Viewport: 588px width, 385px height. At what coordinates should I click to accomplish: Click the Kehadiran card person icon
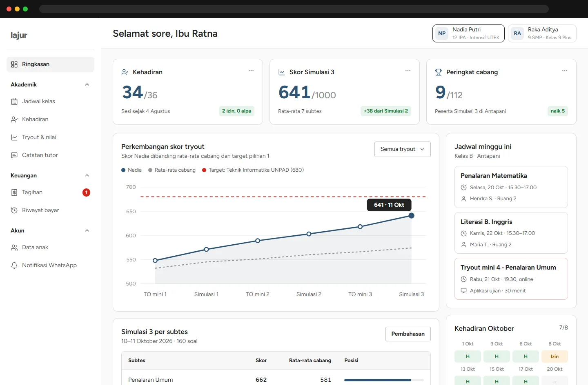[125, 72]
